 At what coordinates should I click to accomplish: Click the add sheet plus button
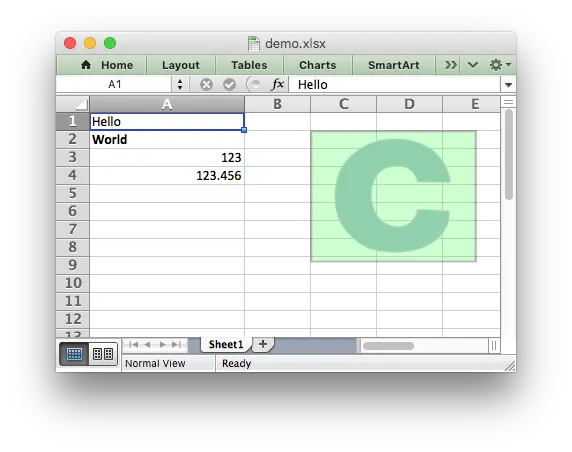click(x=263, y=344)
